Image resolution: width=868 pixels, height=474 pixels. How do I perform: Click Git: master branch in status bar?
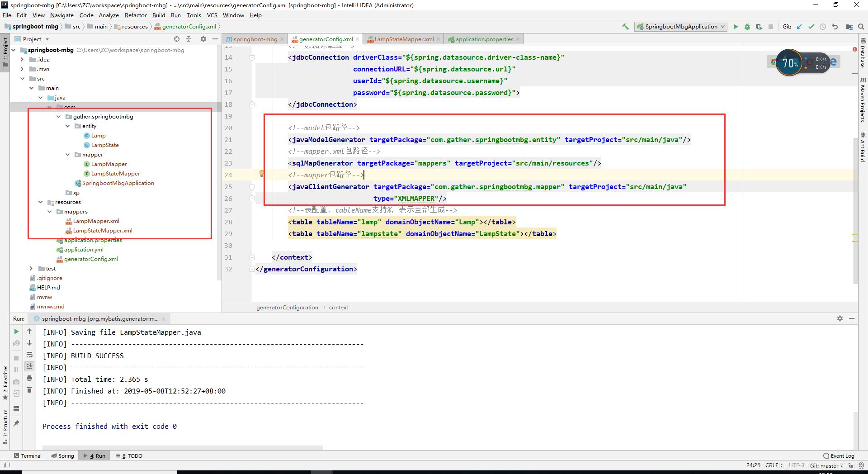coord(826,465)
